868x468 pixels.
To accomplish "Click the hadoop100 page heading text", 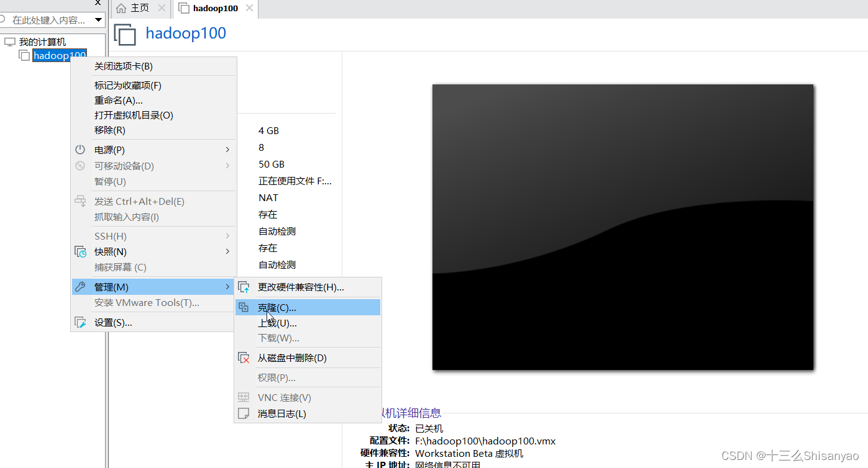I will 186,34.
